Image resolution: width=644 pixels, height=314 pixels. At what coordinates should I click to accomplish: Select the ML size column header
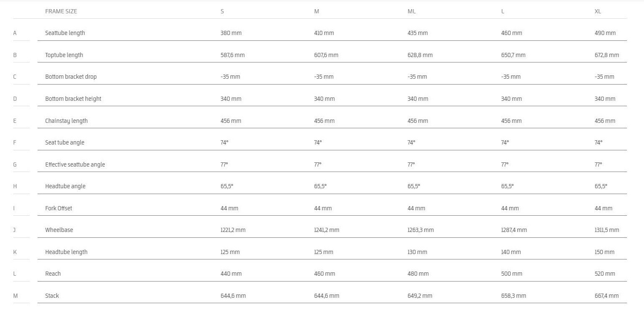(x=411, y=11)
